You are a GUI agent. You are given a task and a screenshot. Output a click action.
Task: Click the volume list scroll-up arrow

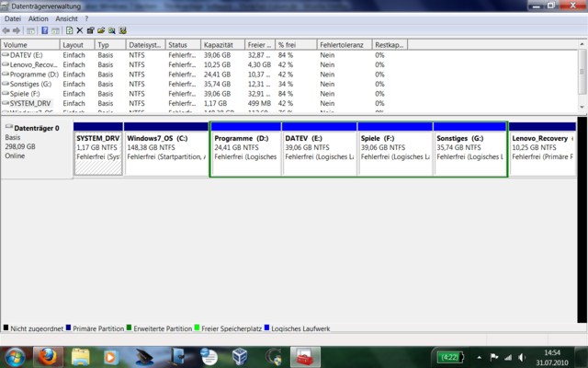click(x=582, y=45)
